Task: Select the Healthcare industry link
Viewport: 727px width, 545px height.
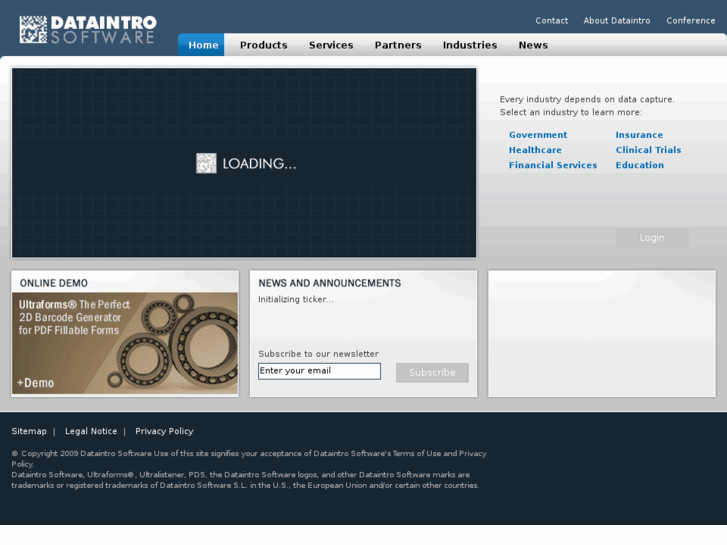Action: click(x=535, y=150)
